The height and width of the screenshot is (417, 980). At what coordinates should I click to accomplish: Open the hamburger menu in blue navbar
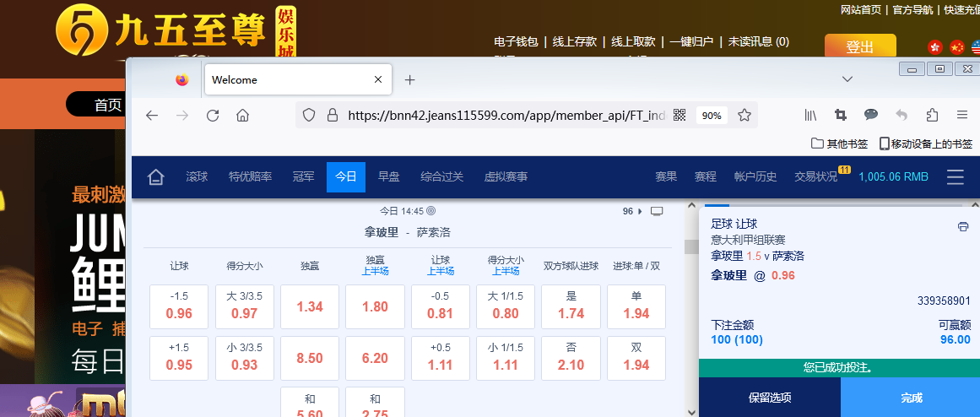pos(956,177)
